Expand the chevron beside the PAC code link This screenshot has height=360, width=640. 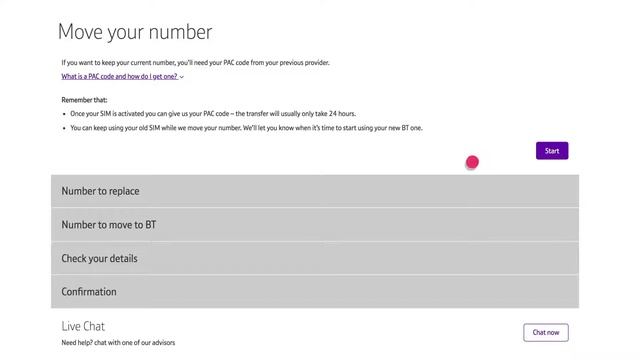(182, 77)
